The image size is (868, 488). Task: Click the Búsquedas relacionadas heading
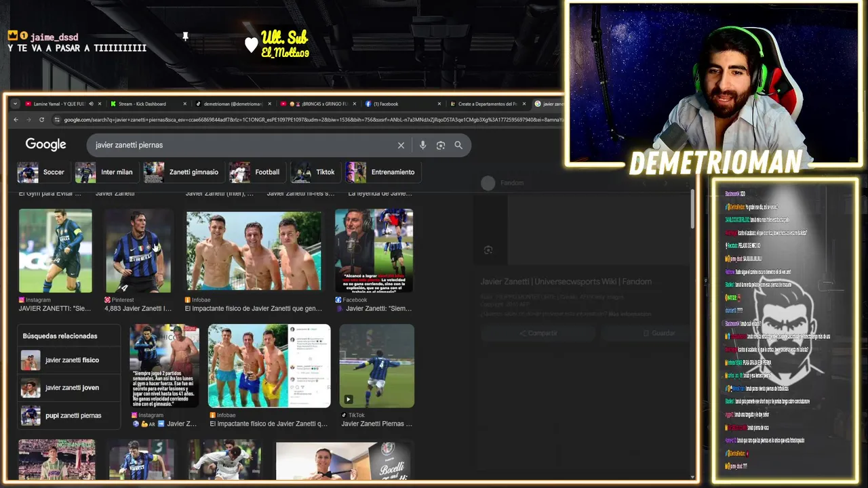[60, 336]
